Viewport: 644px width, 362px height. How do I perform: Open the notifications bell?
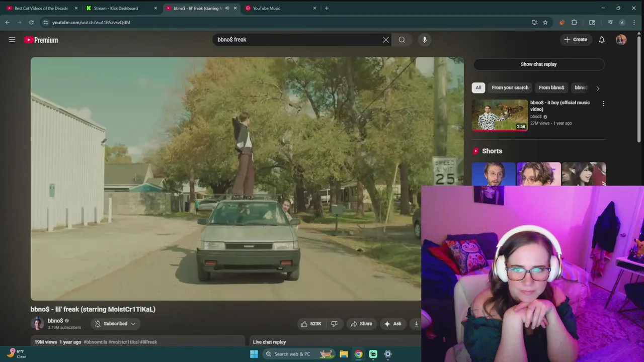[x=602, y=40]
